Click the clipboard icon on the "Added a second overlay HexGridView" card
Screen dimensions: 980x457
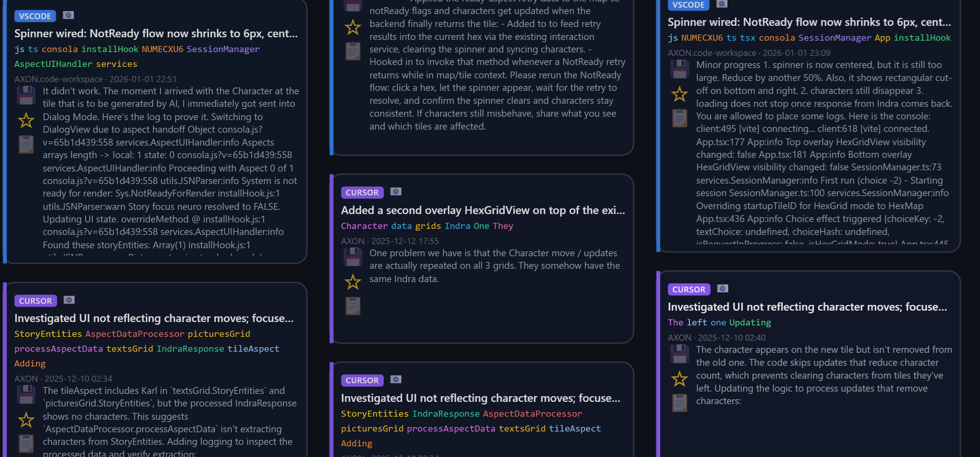pyautogui.click(x=353, y=305)
